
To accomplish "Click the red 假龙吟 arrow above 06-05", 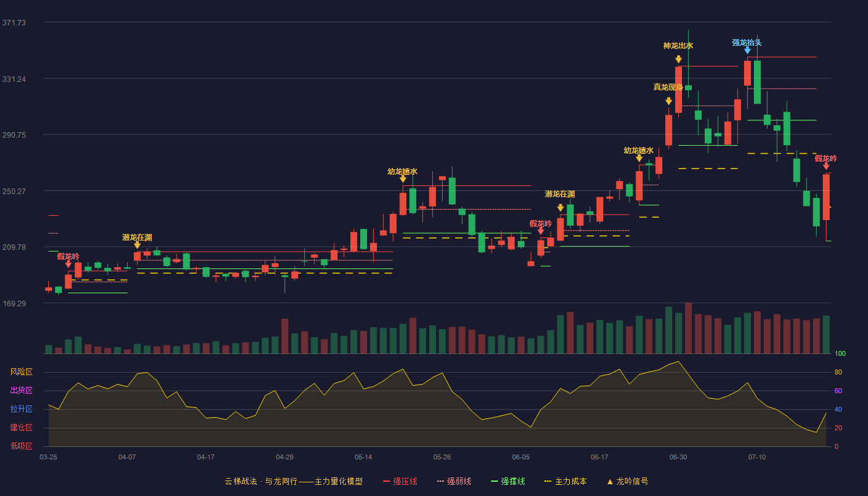I will tap(541, 231).
